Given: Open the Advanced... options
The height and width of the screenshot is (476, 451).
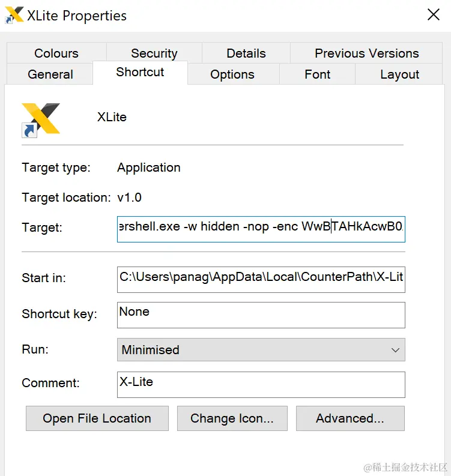Looking at the screenshot, I should (350, 418).
